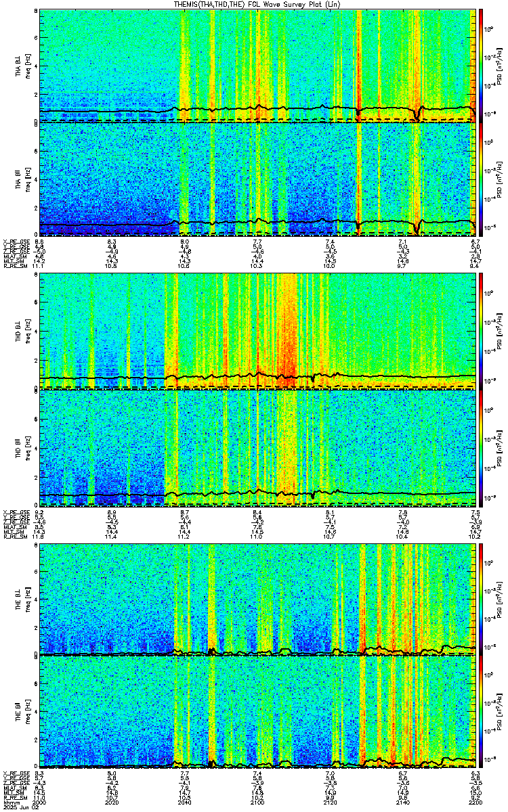Click the THE B‖ spectrogram panel
The height and width of the screenshot is (812, 508).
click(x=258, y=713)
